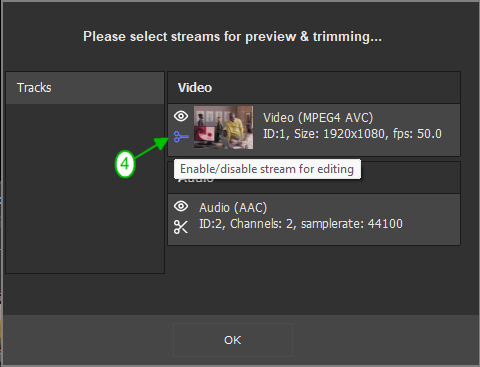The width and height of the screenshot is (480, 367).
Task: Click the OK button
Action: (233, 340)
